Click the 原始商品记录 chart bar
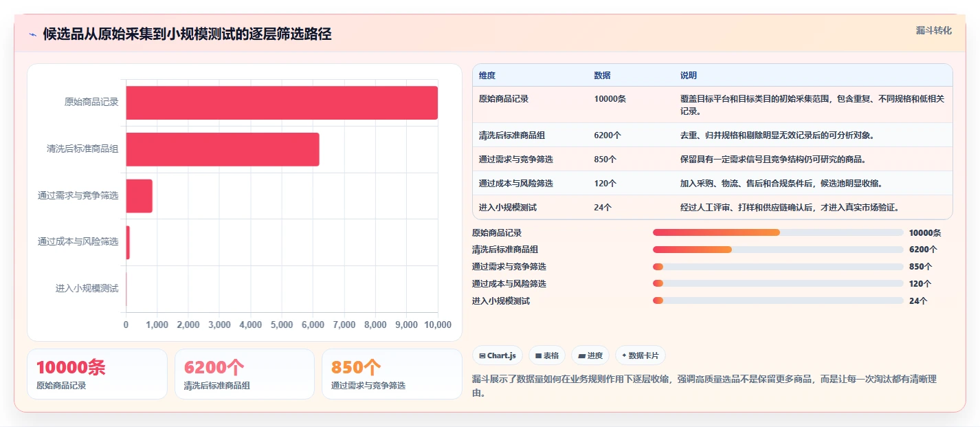 [x=282, y=102]
